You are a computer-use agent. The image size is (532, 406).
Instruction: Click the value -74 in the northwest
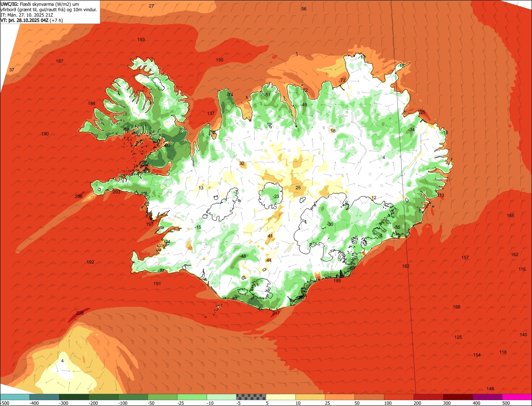[x=230, y=95]
